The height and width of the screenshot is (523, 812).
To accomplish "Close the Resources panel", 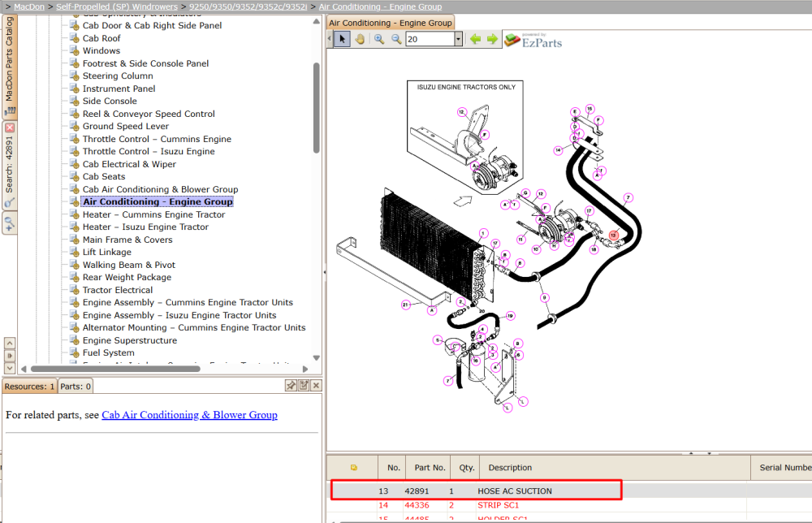I will click(x=316, y=385).
